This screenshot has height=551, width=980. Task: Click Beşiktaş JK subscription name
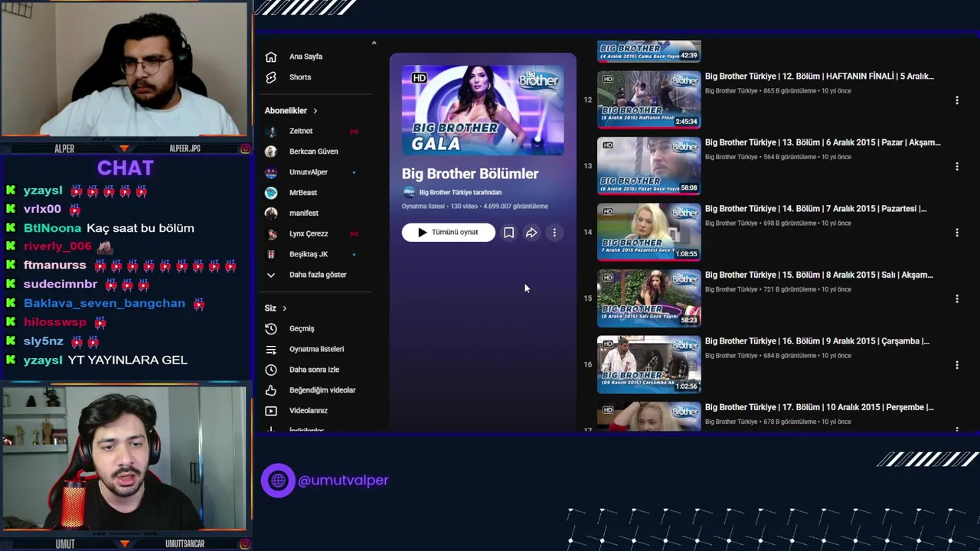point(309,254)
